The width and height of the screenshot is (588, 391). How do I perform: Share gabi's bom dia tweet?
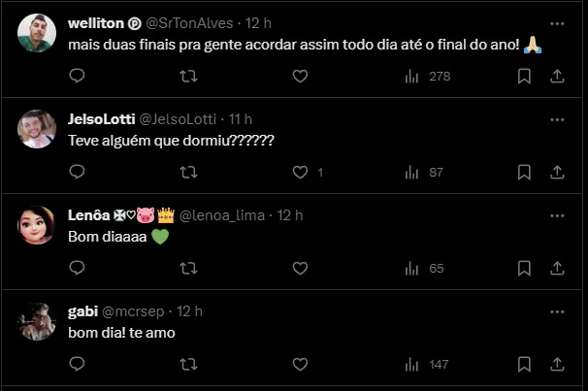(558, 364)
